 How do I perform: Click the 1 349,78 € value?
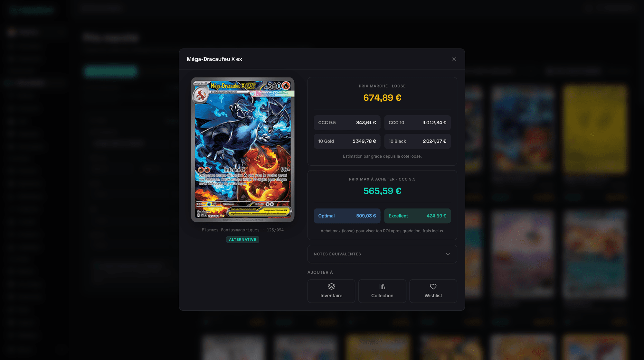pos(364,141)
